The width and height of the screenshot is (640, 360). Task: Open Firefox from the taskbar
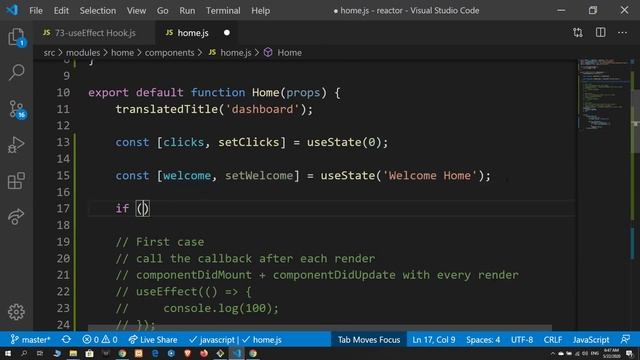pos(204,353)
